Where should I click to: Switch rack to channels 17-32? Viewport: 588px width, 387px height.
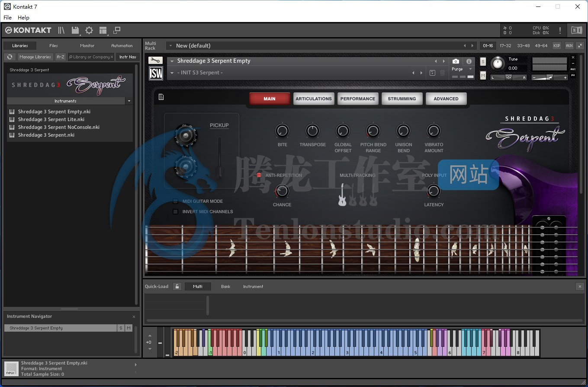click(505, 45)
